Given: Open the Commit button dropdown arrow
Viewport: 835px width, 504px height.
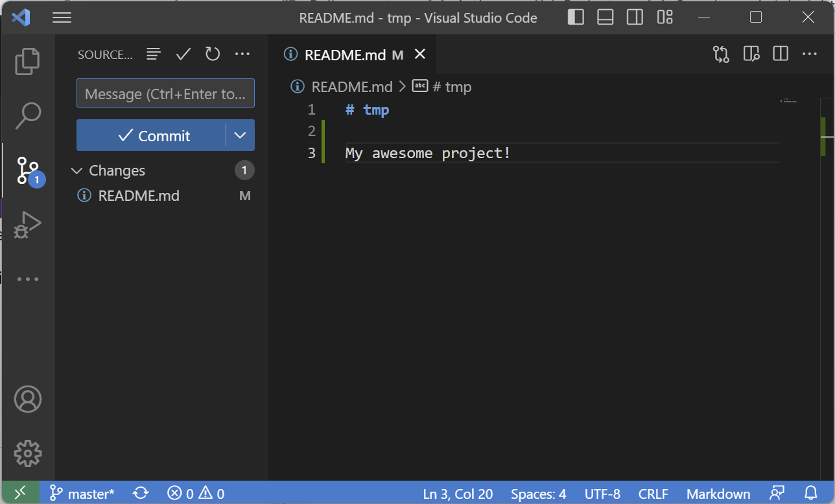Looking at the screenshot, I should pyautogui.click(x=241, y=135).
